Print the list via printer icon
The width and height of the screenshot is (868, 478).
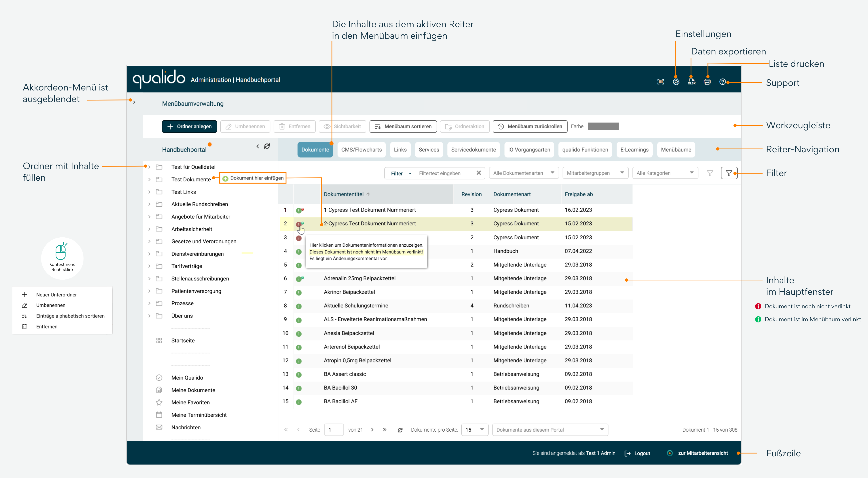click(707, 82)
